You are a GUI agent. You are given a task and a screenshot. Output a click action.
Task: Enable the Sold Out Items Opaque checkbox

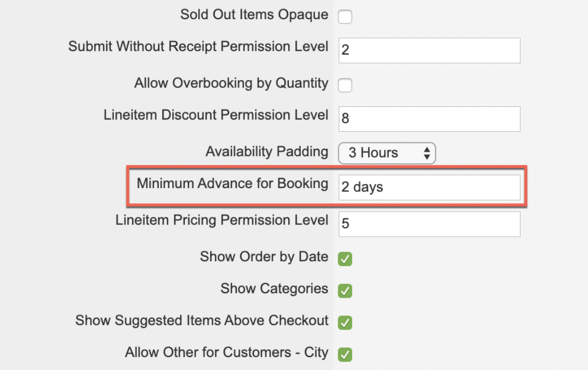(x=345, y=17)
